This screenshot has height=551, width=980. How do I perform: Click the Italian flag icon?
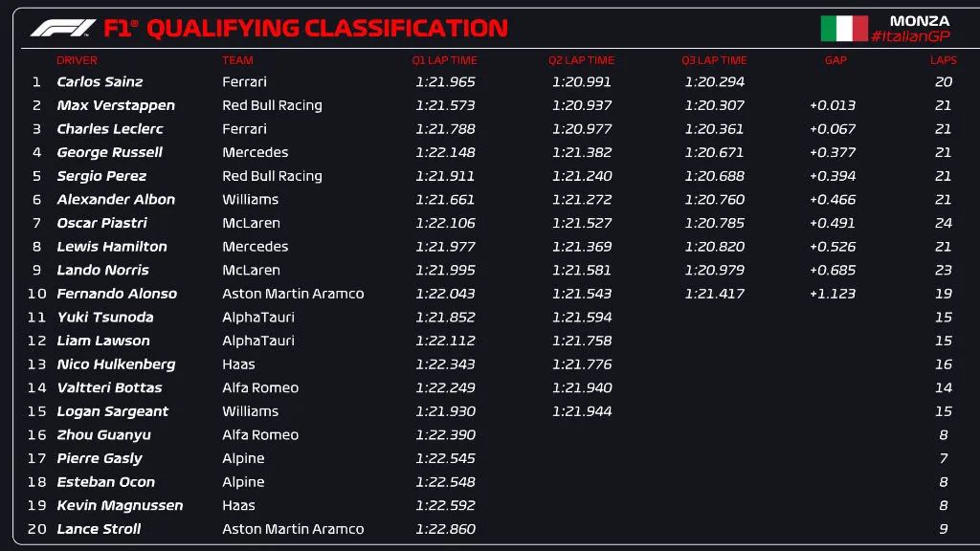[x=843, y=29]
